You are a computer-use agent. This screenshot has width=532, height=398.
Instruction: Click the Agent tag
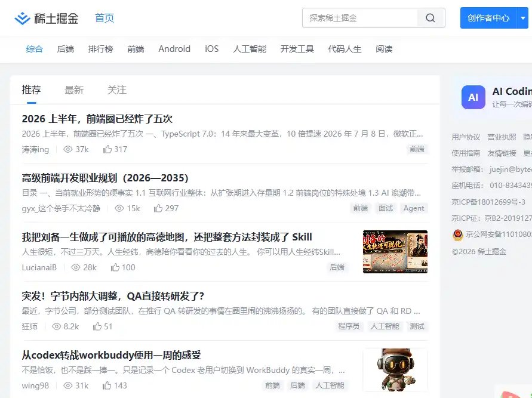pos(414,208)
